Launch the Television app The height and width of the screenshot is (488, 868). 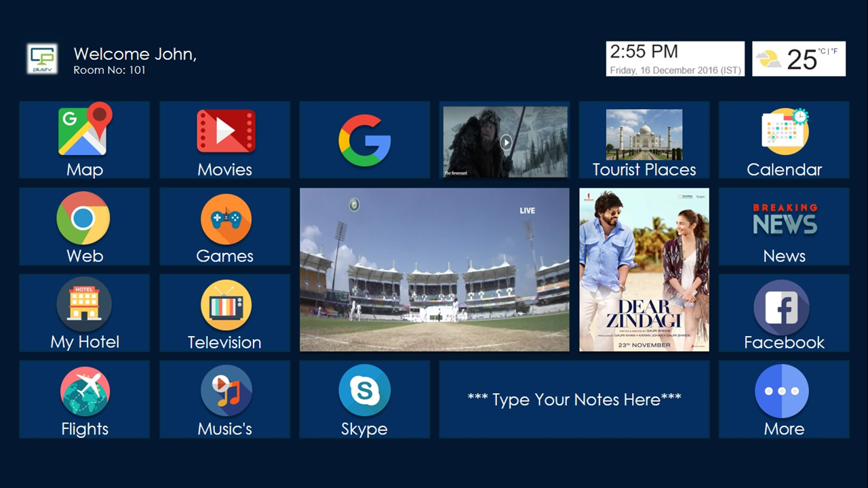pyautogui.click(x=224, y=313)
